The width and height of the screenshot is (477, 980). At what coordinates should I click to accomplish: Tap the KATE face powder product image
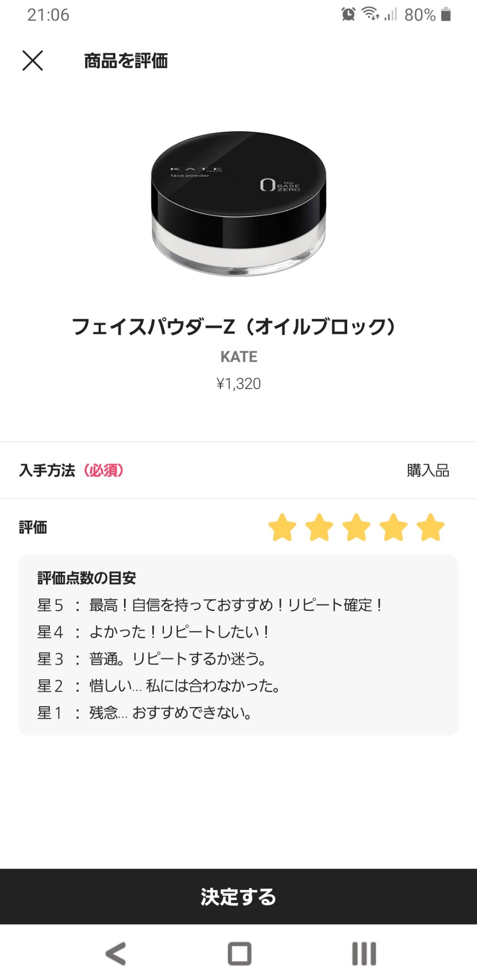point(238,203)
